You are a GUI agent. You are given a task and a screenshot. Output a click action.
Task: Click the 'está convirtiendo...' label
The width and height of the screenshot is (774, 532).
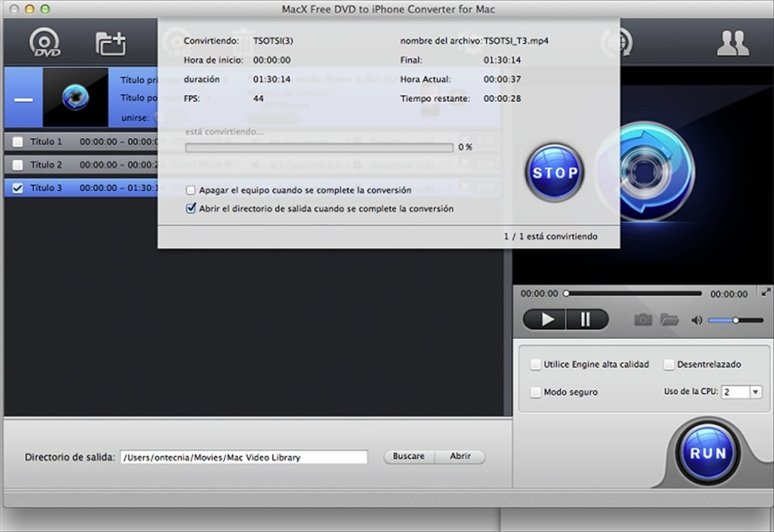[x=224, y=131]
